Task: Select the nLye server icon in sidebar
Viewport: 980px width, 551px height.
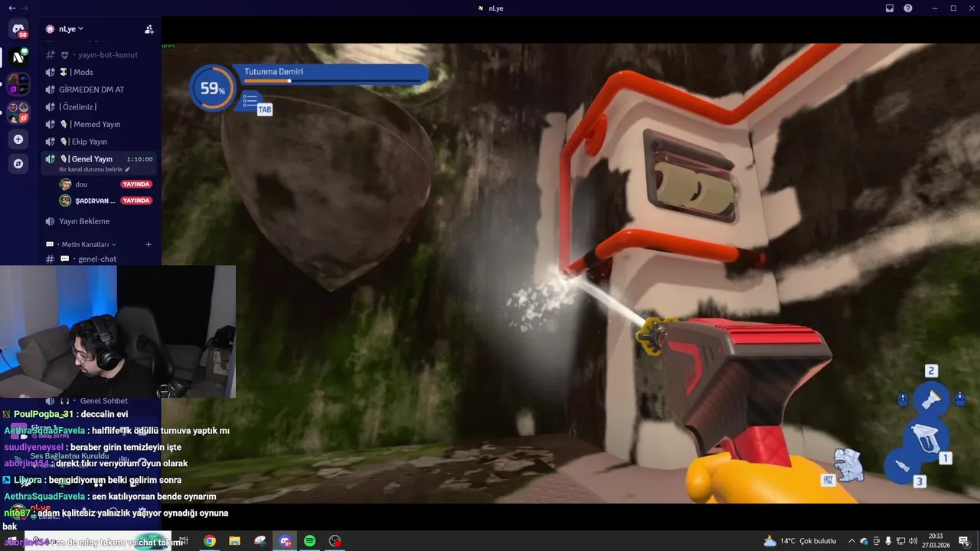Action: click(x=18, y=57)
